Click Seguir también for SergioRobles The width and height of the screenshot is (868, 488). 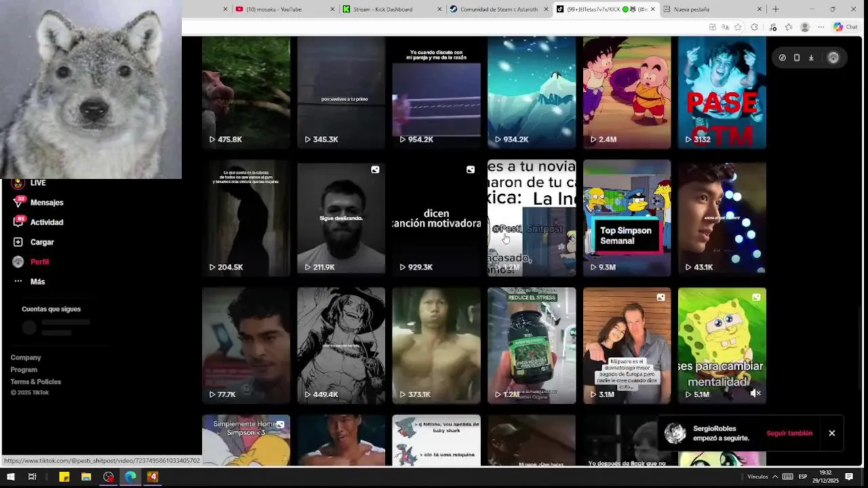tap(789, 433)
